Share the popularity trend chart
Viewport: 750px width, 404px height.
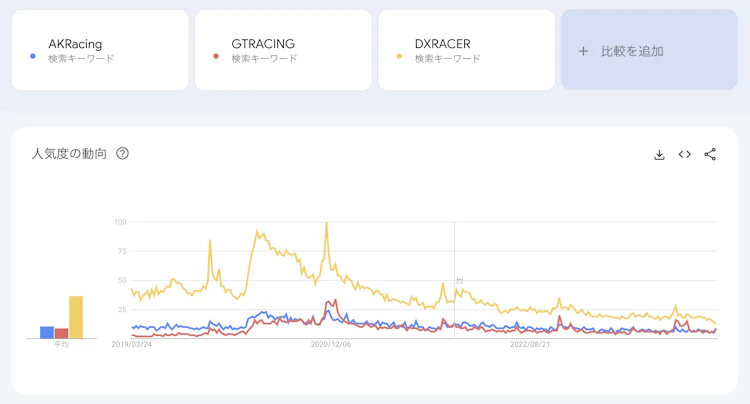click(x=710, y=154)
